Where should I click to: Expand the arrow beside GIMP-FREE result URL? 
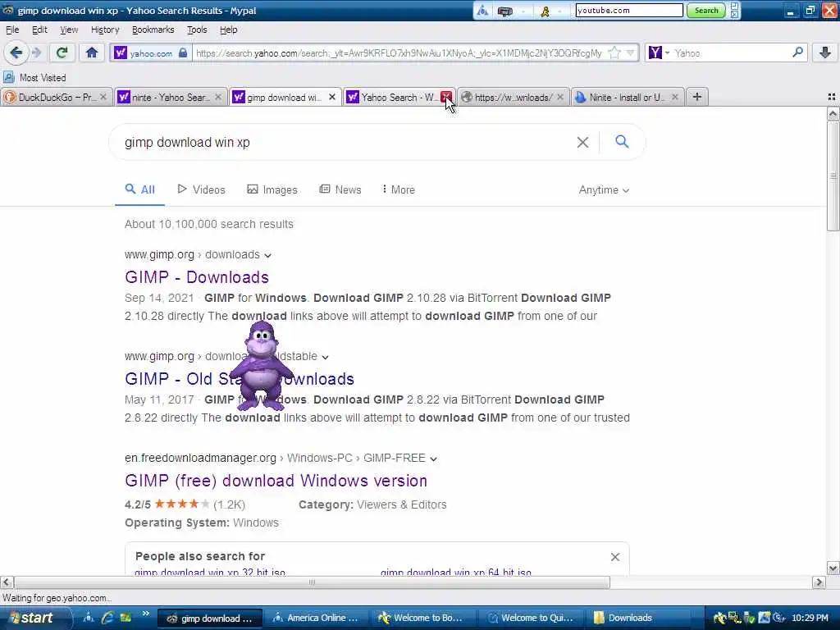click(x=433, y=459)
